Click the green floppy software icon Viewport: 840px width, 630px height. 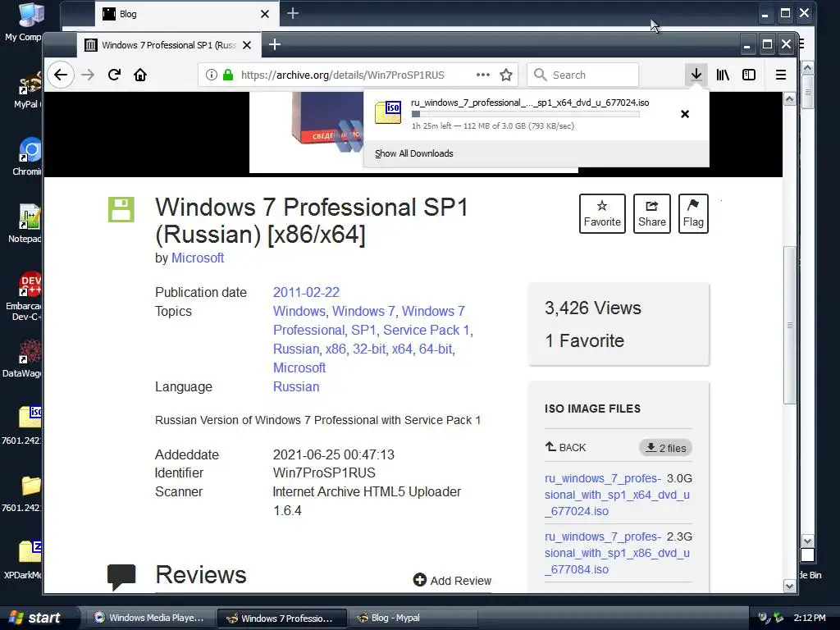(121, 209)
